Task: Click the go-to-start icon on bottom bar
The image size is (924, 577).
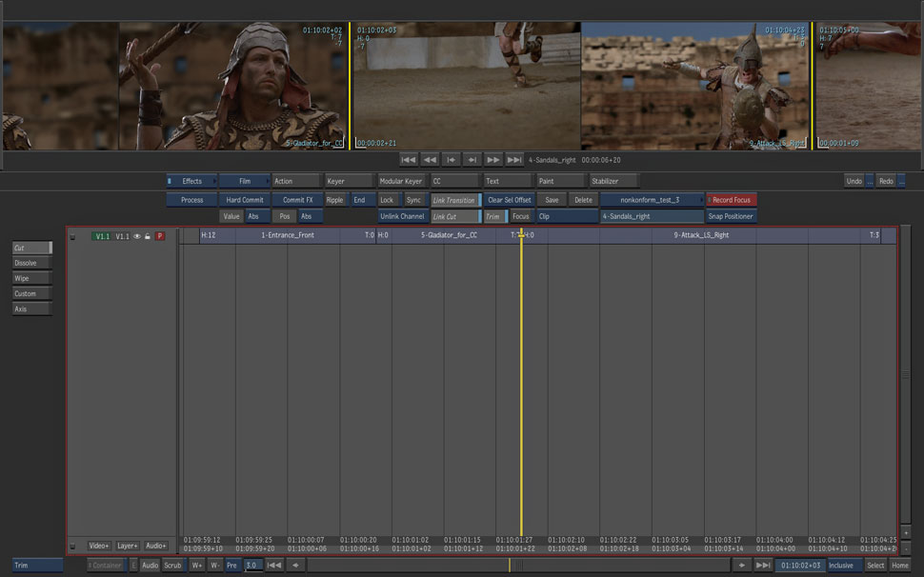Action: [x=273, y=566]
